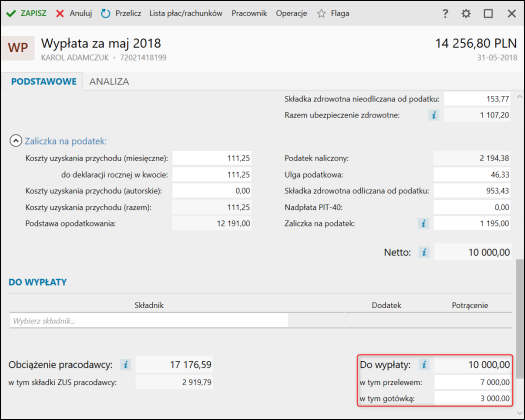
Task: Click the Flaga star icon
Action: pyautogui.click(x=321, y=13)
